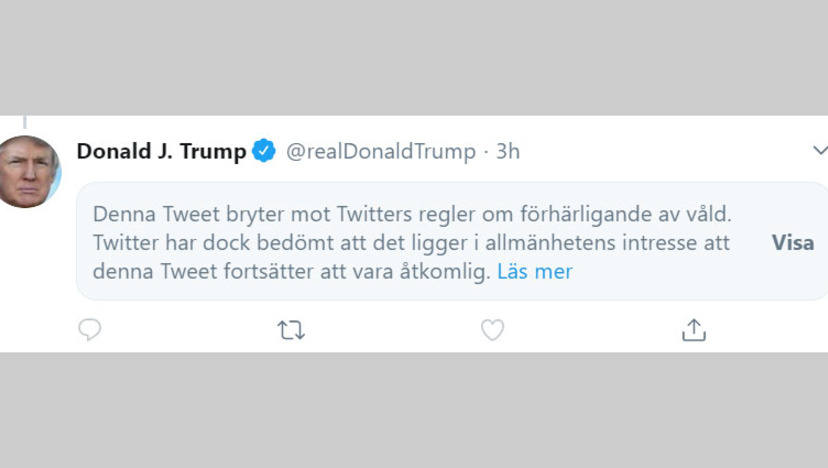This screenshot has height=468, width=828.
Task: Click the retweet arrows icon
Action: click(291, 330)
